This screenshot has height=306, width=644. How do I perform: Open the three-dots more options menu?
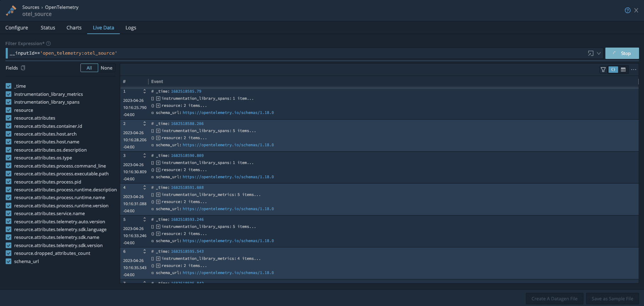[634, 70]
